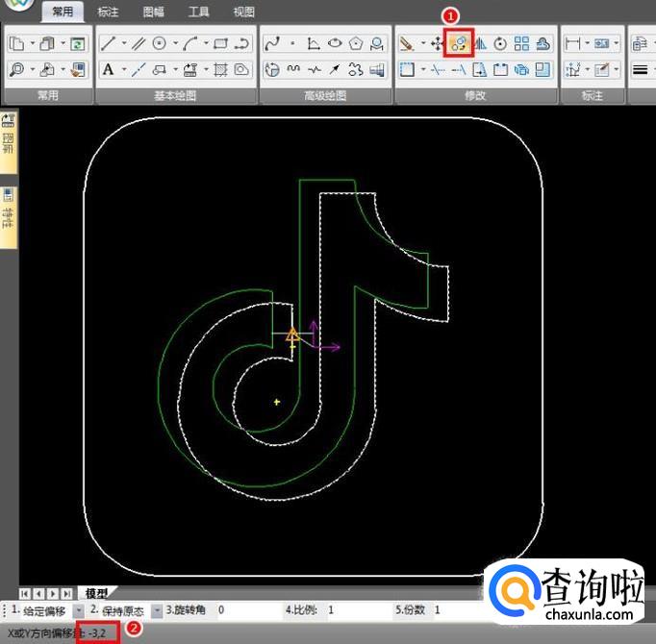The width and height of the screenshot is (656, 644).
Task: Click the 旋转角 rotation angle input field
Action: click(x=245, y=610)
